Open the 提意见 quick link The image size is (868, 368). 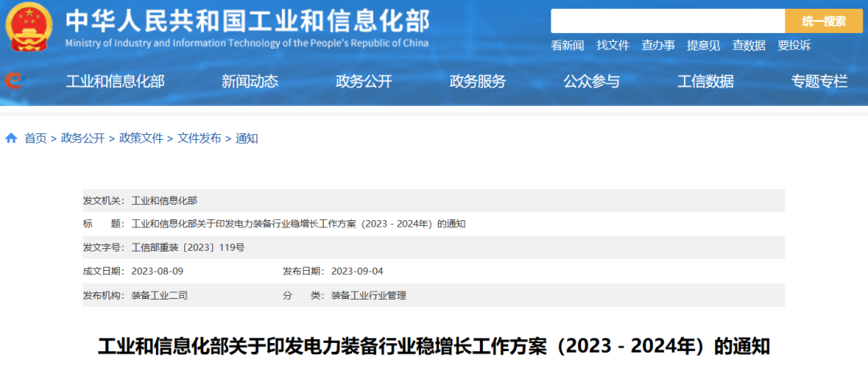[703, 46]
